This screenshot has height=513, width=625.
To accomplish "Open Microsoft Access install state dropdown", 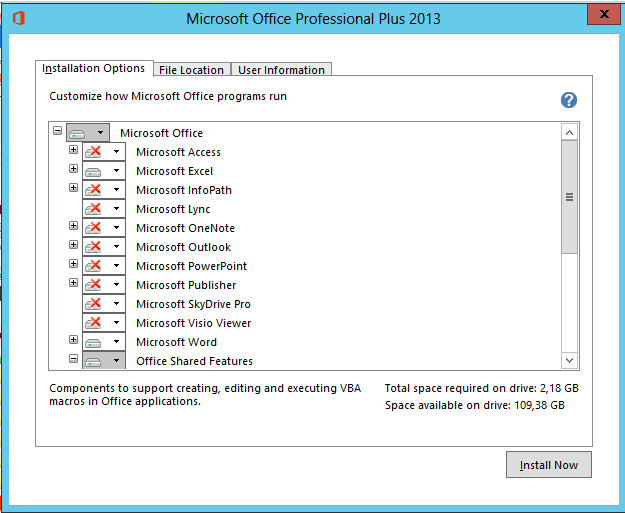I will tap(104, 152).
